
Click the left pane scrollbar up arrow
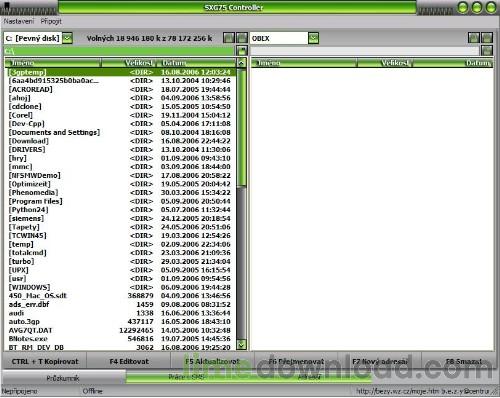[241, 63]
